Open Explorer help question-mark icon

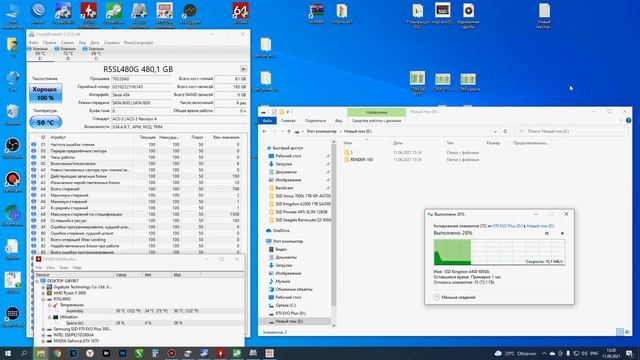point(628,120)
